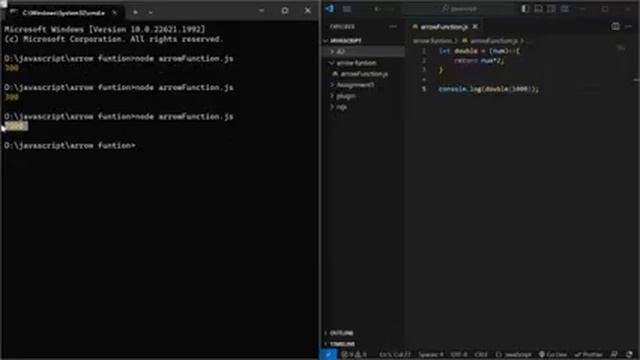This screenshot has width=640, height=360.
Task: Open the Terminal new-tab dropdown arrow
Action: tap(150, 13)
